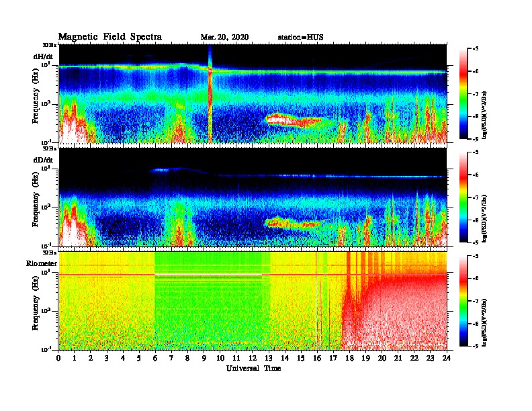Click the dH/dt spectrogram plot
This screenshot has width=532, height=411.
253,93
